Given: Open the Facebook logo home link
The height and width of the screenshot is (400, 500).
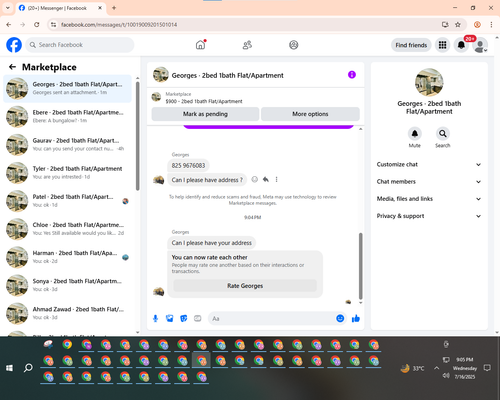Looking at the screenshot, I should (x=14, y=45).
